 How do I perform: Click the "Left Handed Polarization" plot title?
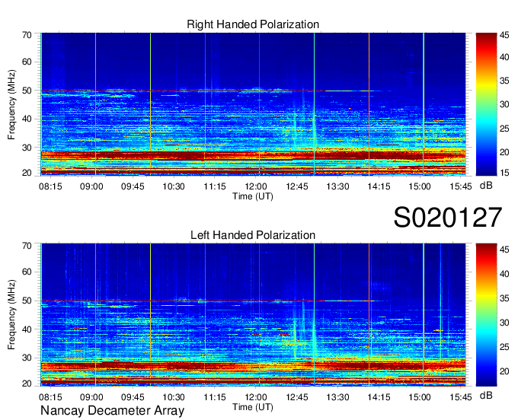pyautogui.click(x=253, y=235)
